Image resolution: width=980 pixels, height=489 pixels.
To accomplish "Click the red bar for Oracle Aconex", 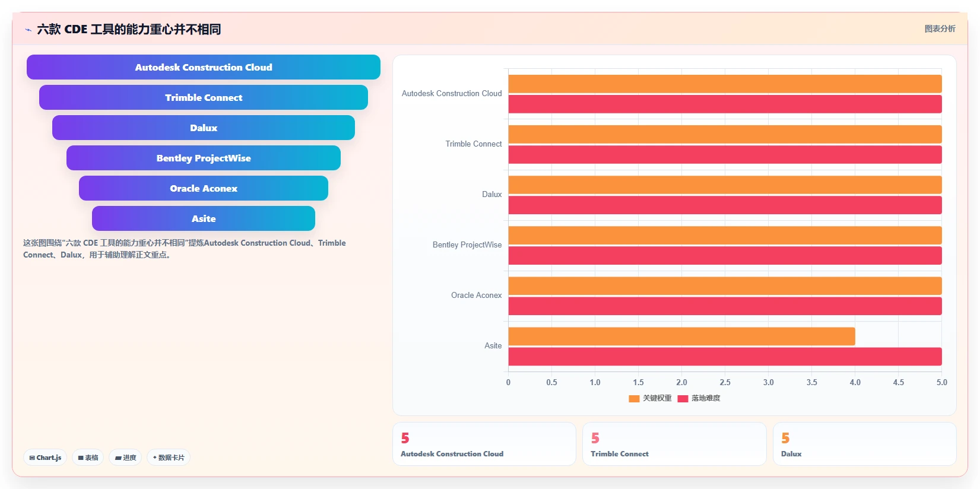I will point(725,306).
